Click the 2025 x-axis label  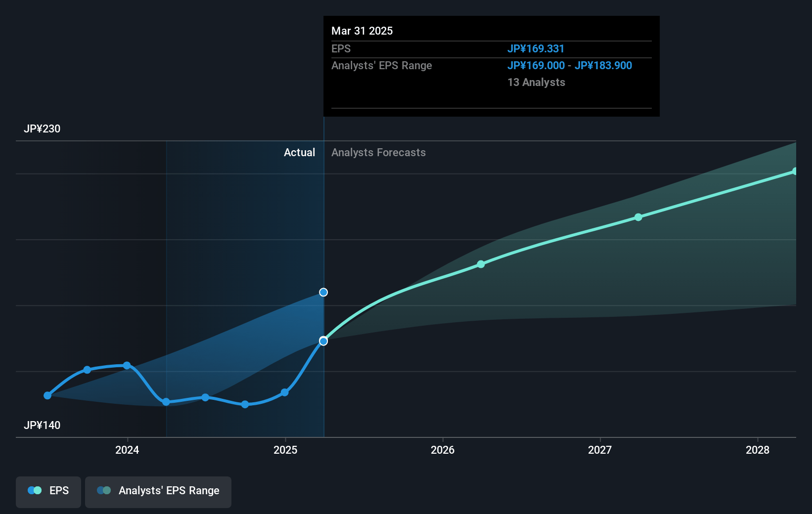click(285, 450)
